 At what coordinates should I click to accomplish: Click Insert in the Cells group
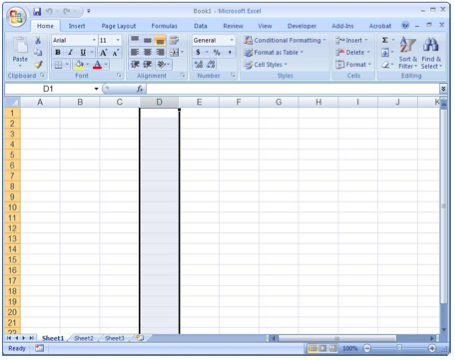point(352,40)
